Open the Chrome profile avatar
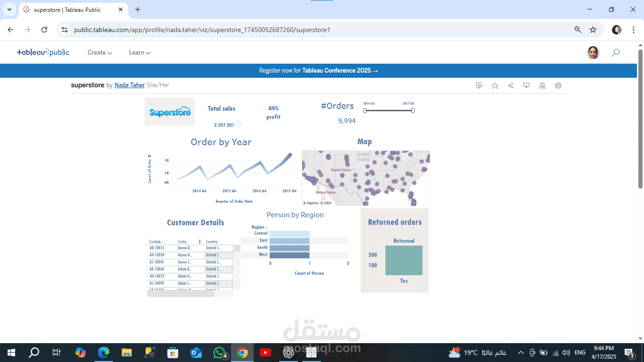644x362 pixels. tap(617, 30)
